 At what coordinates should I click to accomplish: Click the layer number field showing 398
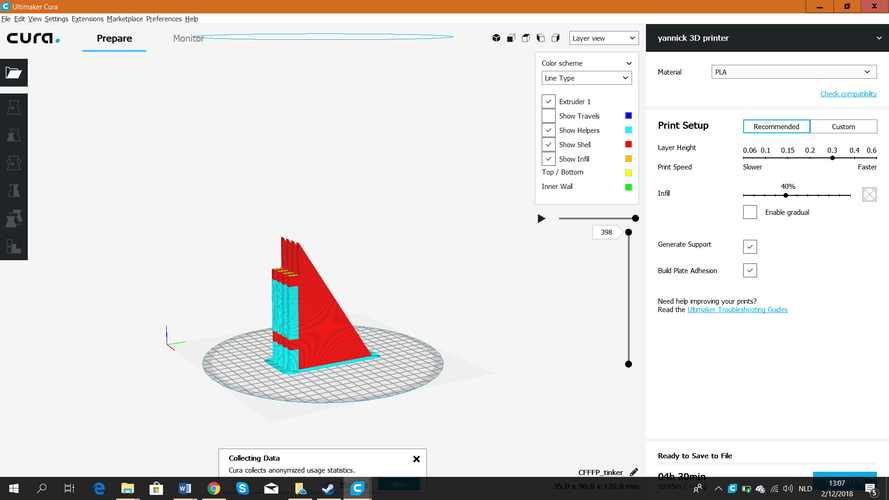click(606, 232)
